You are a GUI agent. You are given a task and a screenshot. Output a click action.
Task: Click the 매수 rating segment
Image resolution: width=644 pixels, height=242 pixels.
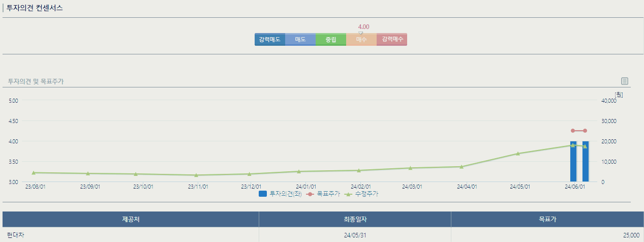pyautogui.click(x=361, y=40)
